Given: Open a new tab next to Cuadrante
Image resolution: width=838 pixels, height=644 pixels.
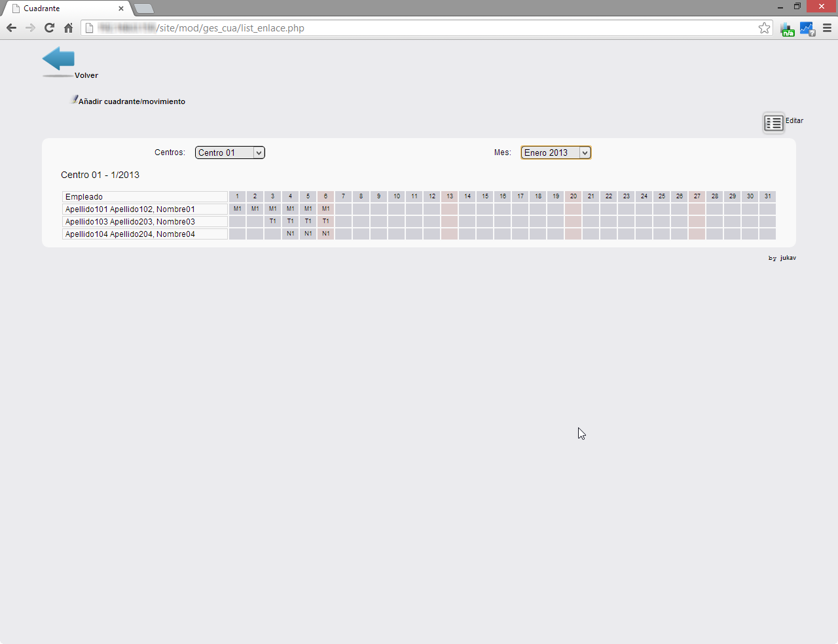Looking at the screenshot, I should click(144, 9).
